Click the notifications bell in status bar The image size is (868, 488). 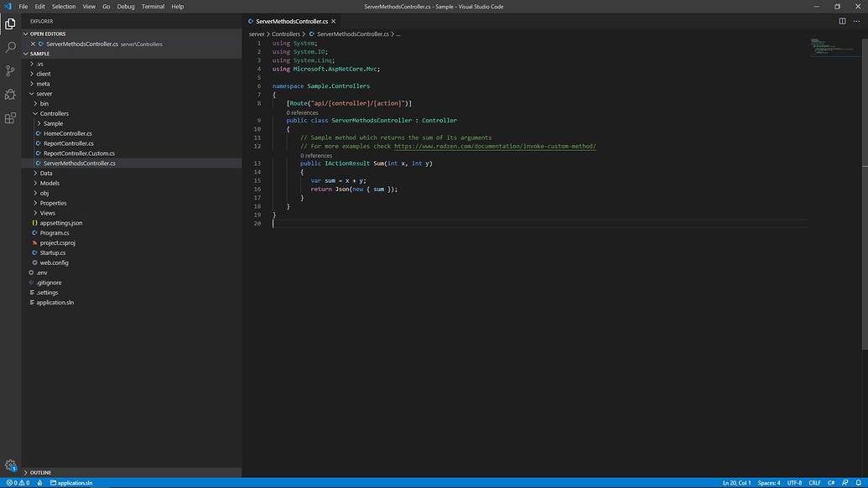[858, 483]
